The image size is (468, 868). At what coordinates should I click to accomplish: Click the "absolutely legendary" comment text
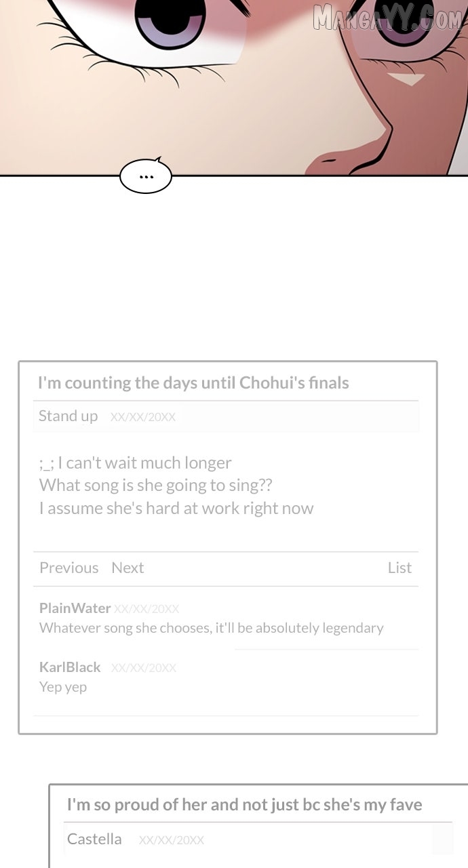pyautogui.click(x=211, y=628)
